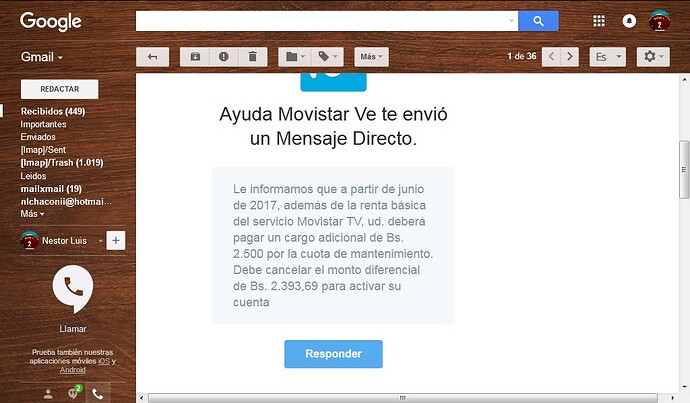Open the [Imap]/Trash (1.019) label
The image size is (690, 403).
click(62, 163)
